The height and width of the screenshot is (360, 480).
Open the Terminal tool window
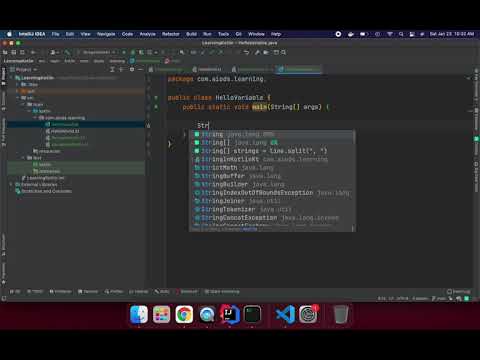pos(88,291)
